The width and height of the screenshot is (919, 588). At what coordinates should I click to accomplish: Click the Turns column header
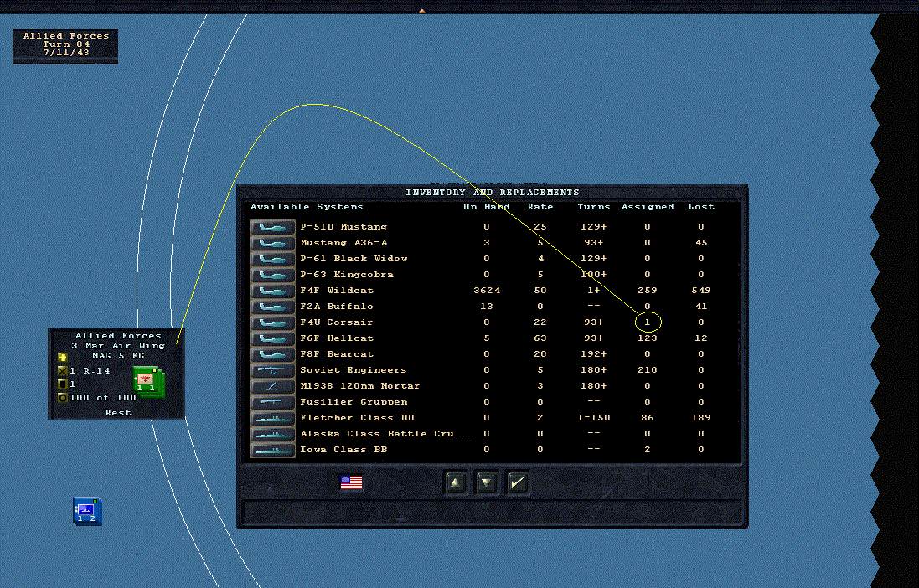tap(594, 207)
